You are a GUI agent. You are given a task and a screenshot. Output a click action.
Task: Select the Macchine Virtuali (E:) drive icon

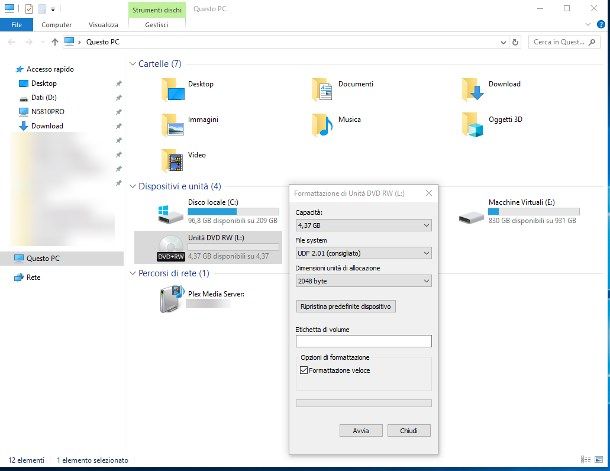471,217
